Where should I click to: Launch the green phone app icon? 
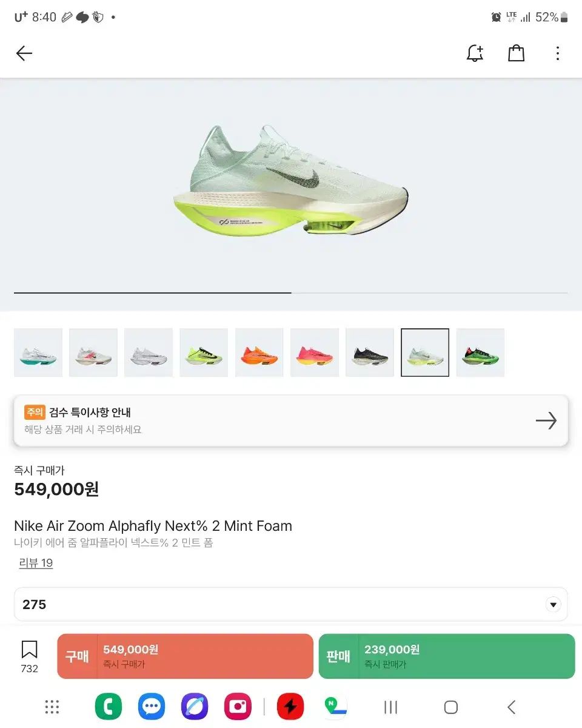[x=109, y=707]
